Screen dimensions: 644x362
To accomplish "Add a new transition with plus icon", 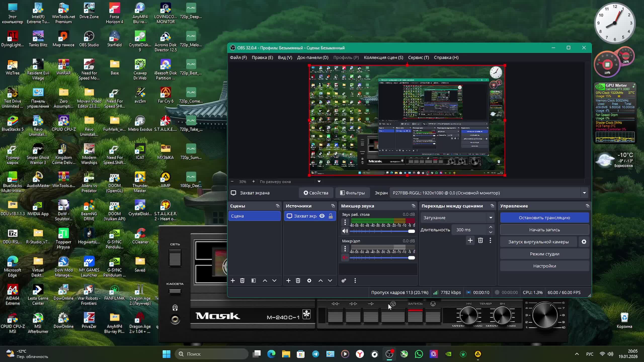I will [470, 241].
